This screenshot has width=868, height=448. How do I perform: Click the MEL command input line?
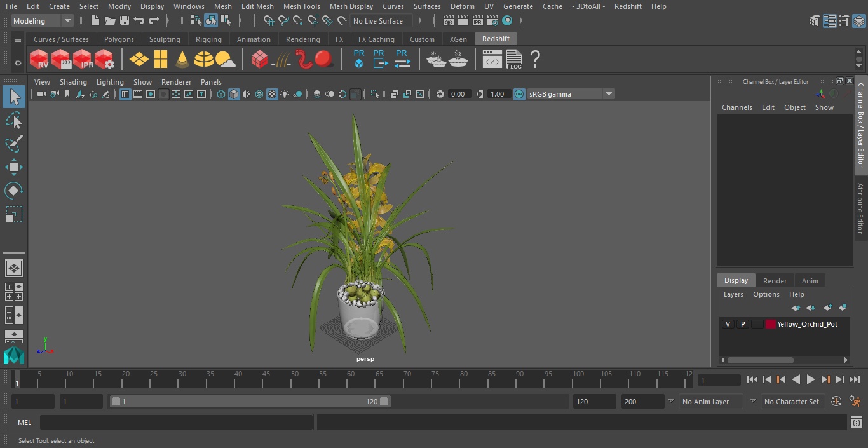[x=177, y=423]
